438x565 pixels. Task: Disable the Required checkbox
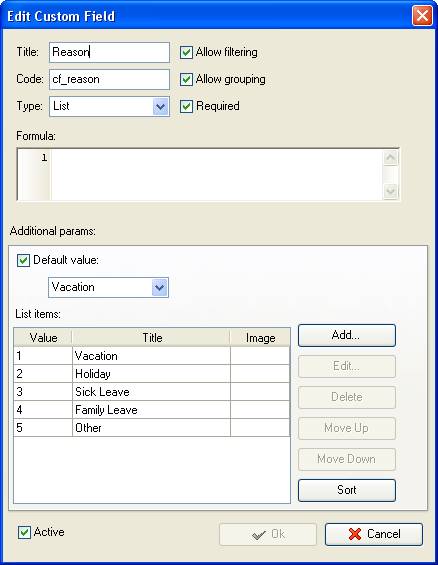186,106
